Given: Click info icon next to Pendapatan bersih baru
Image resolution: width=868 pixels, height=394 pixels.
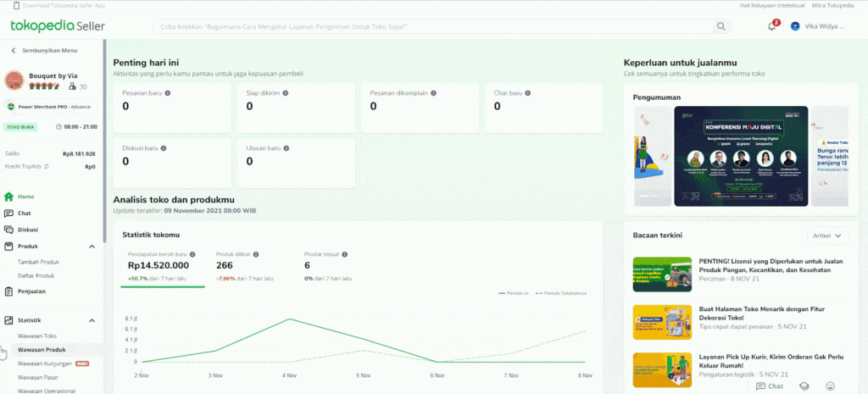Looking at the screenshot, I should [x=192, y=254].
